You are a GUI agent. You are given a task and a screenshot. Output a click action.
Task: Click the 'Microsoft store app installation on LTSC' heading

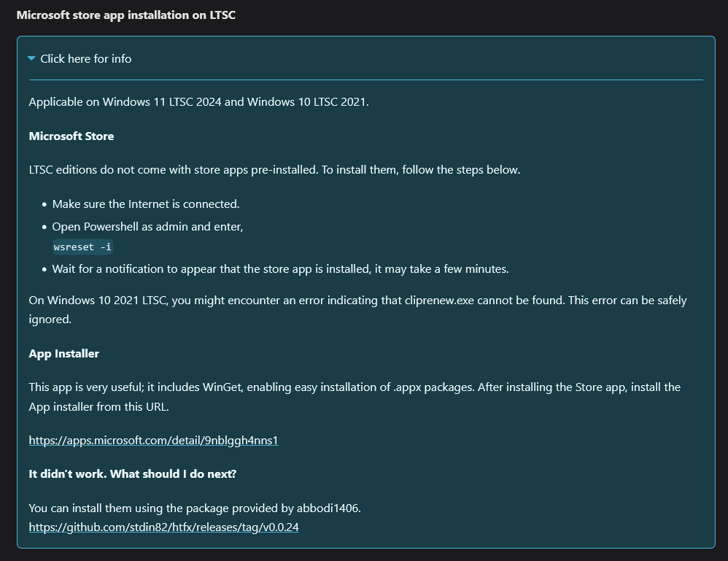tap(125, 15)
